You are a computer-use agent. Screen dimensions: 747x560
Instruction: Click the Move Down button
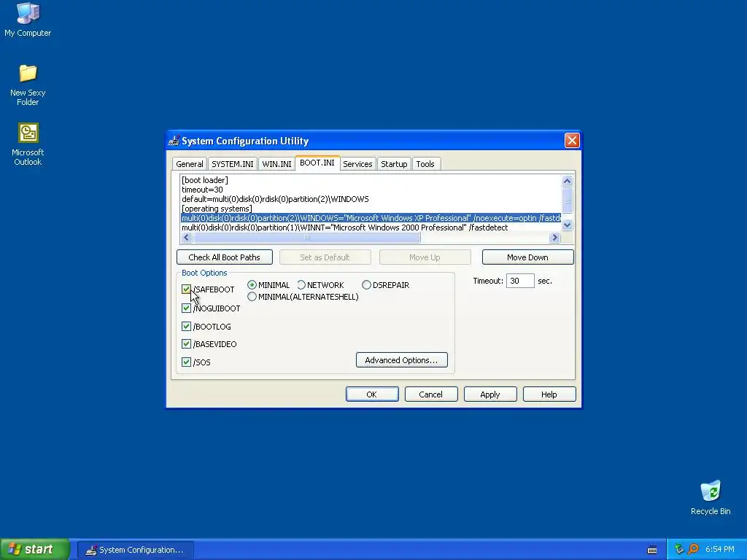[x=527, y=257]
